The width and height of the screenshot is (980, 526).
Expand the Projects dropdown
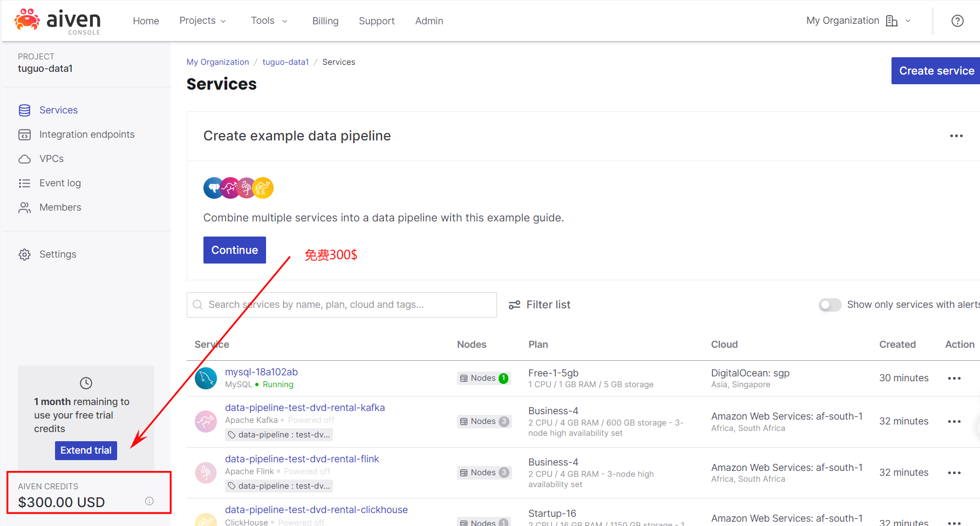(x=202, y=21)
